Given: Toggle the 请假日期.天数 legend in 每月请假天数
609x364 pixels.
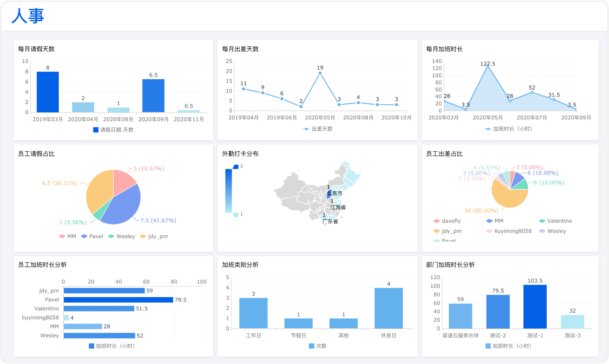Looking at the screenshot, I should (x=96, y=130).
